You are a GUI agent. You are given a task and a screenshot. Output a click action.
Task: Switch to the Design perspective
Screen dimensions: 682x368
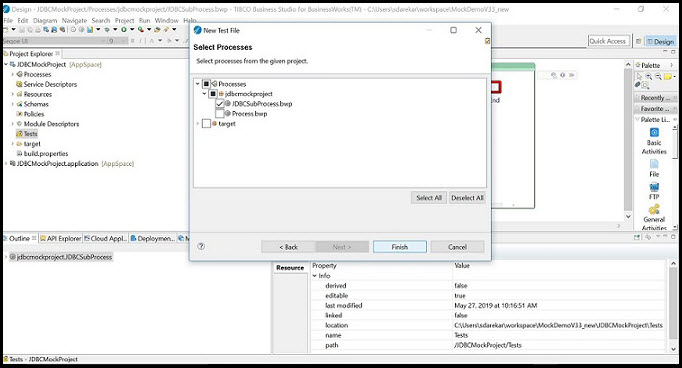(x=661, y=41)
